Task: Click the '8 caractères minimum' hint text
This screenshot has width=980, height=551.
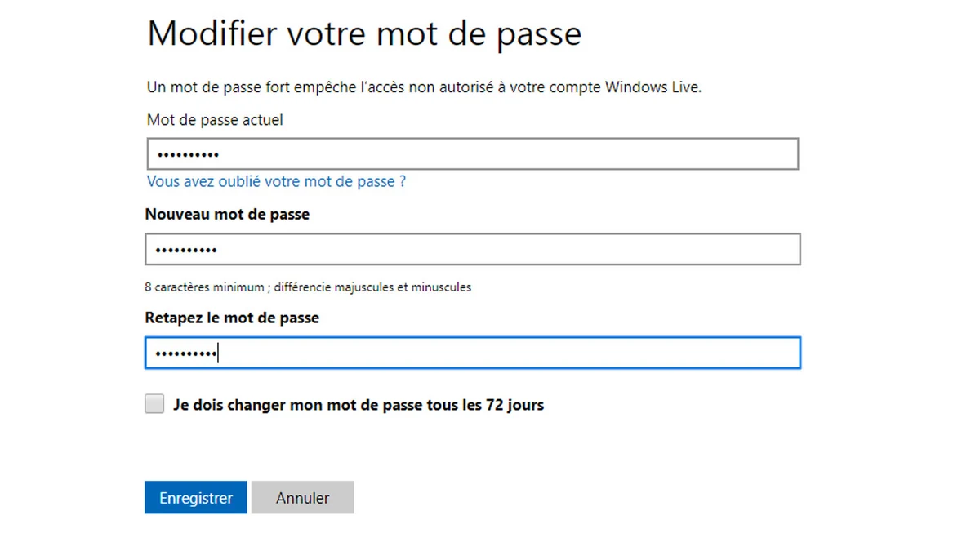Action: tap(204, 287)
